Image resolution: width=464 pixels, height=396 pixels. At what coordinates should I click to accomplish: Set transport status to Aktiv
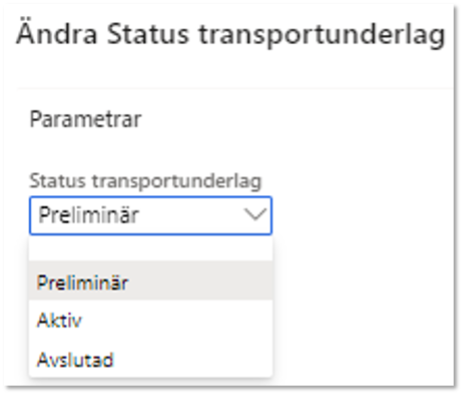click(x=151, y=320)
